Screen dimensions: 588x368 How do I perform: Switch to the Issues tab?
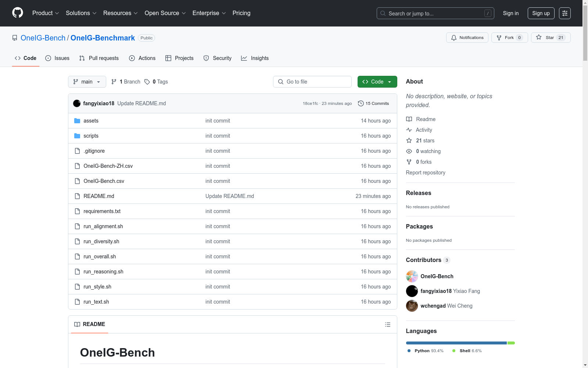pos(57,58)
